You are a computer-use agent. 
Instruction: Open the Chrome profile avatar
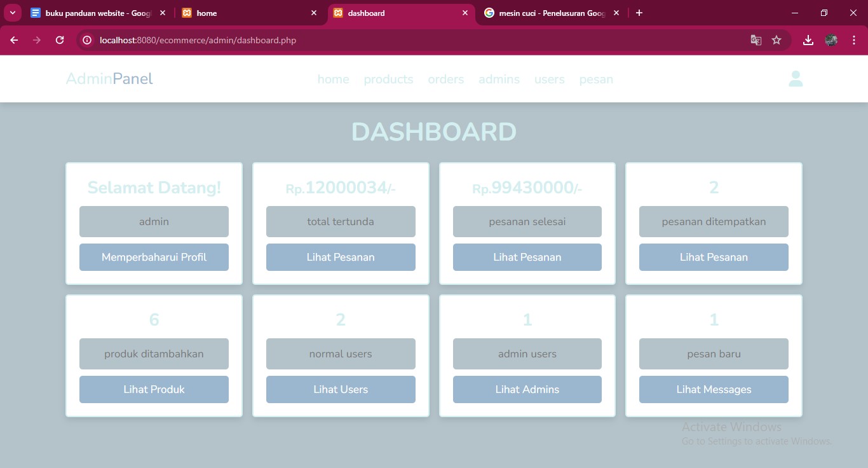click(x=831, y=40)
